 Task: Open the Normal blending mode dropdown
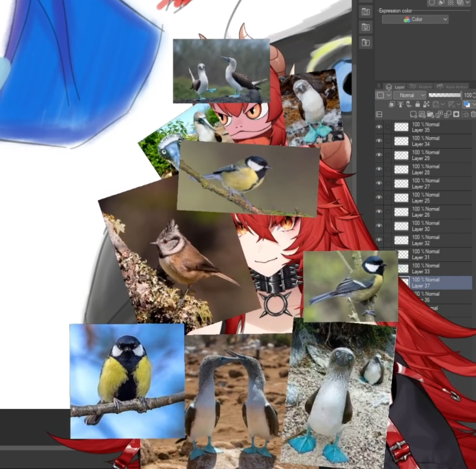coord(410,95)
